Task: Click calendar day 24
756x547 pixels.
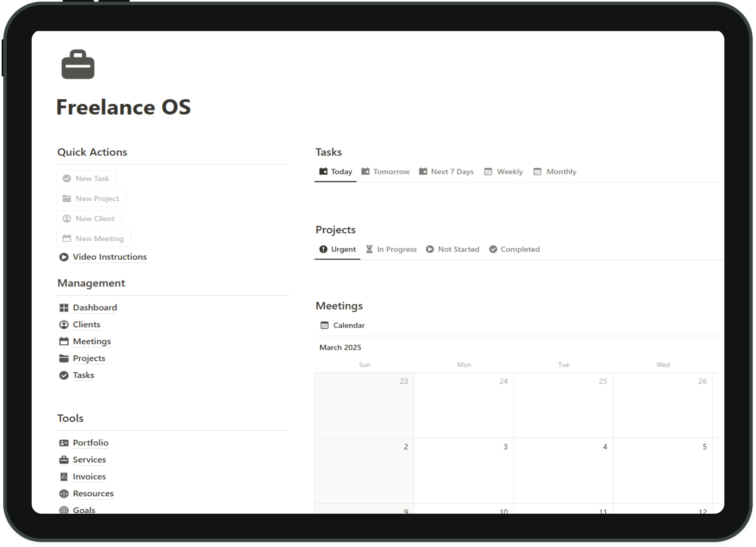Action: (464, 405)
